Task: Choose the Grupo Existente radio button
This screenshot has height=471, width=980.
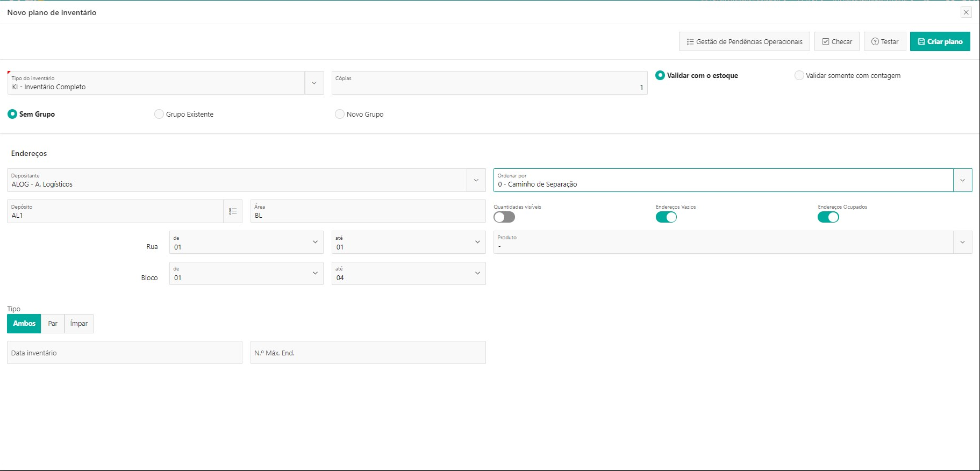Action: [x=159, y=114]
